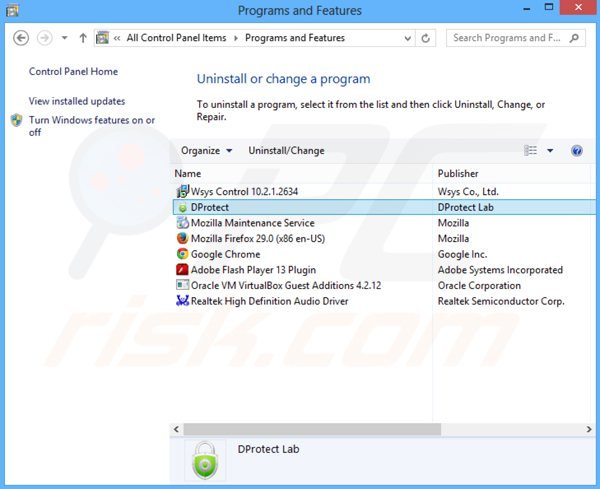The height and width of the screenshot is (489, 600).
Task: Click Programs and Features breadcrumb
Action: (295, 38)
